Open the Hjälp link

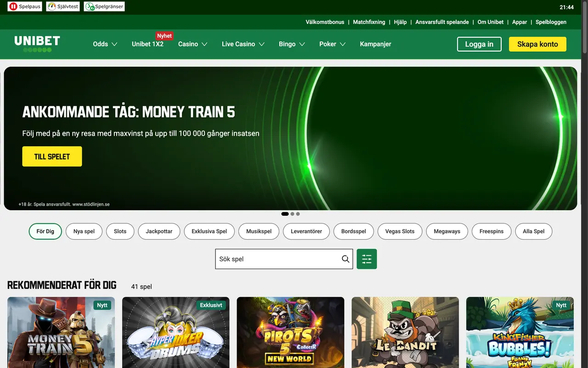pyautogui.click(x=400, y=22)
